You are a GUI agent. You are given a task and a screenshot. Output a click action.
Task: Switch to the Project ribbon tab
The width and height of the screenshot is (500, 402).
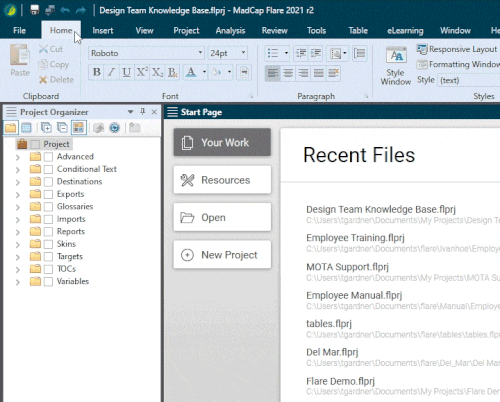tap(186, 31)
